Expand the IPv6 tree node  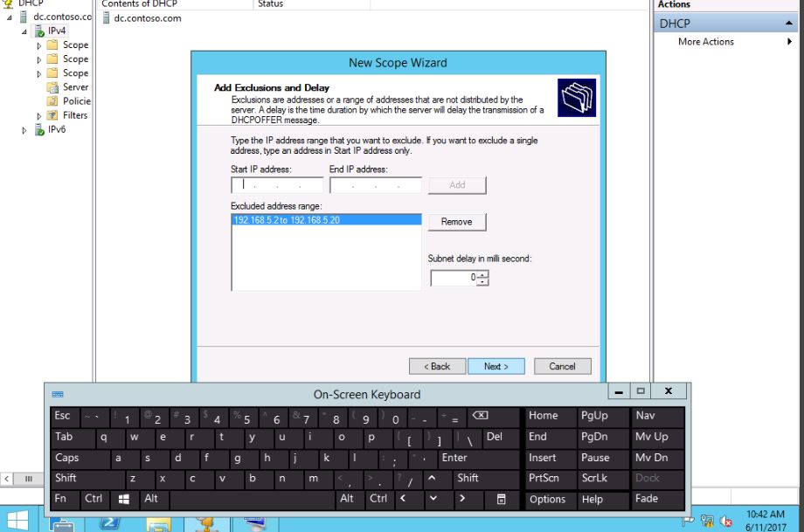coord(24,130)
